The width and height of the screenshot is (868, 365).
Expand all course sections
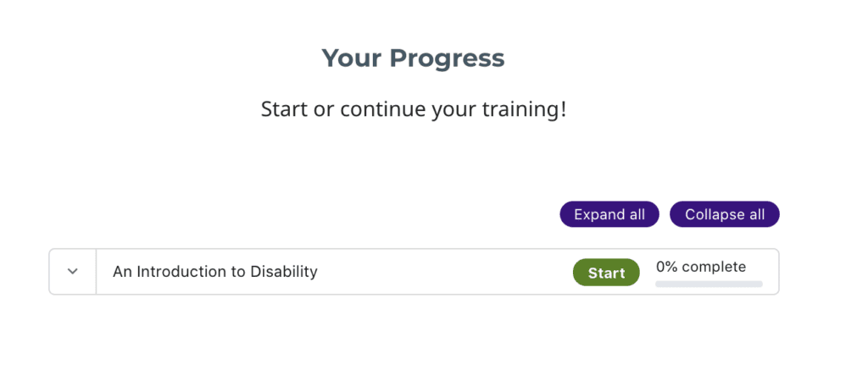tap(609, 214)
